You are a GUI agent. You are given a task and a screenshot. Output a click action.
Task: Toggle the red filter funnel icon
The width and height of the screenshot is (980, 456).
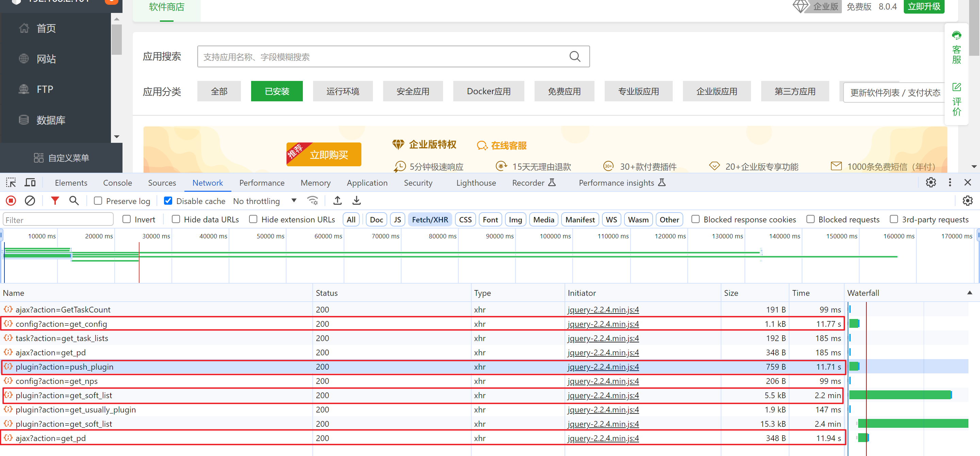[x=55, y=200]
